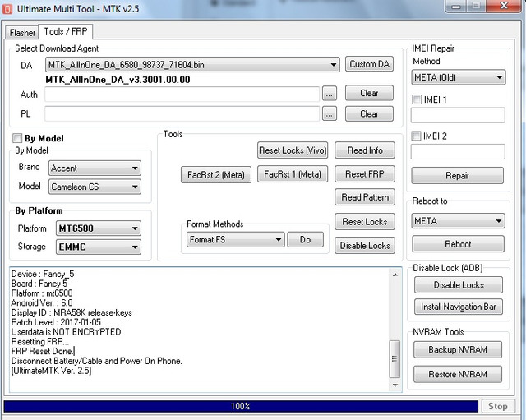Open the Format Methods dropdown showing Format FS
This screenshot has width=526, height=420.
click(x=236, y=239)
